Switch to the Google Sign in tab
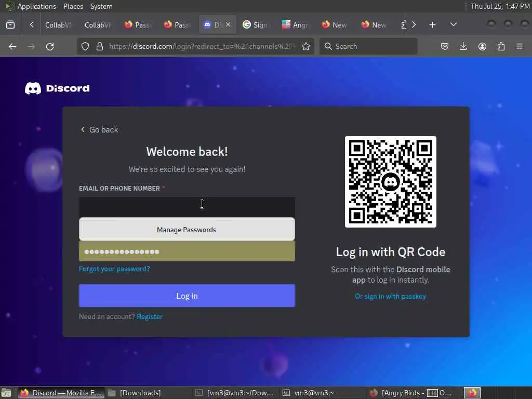532x399 pixels. (256, 25)
